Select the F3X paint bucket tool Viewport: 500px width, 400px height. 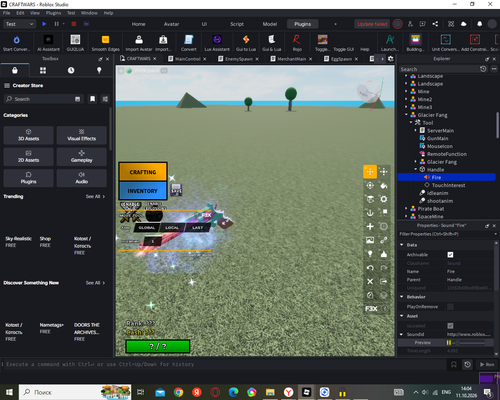point(384,185)
